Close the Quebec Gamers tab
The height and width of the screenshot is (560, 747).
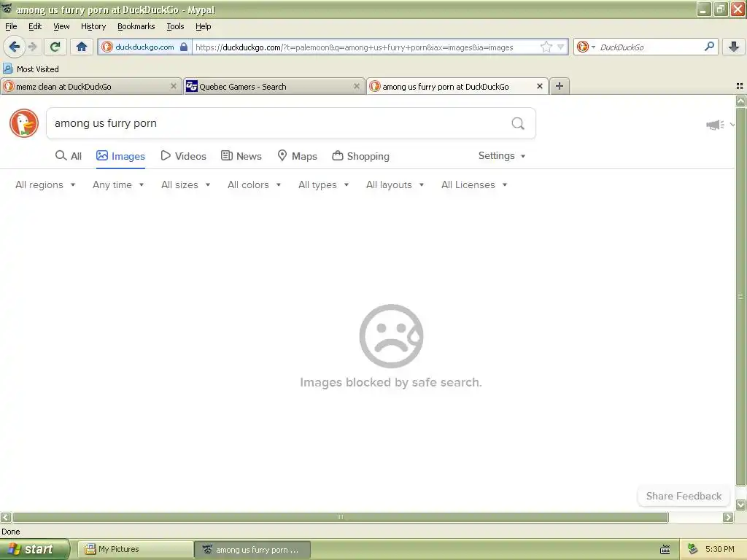click(x=356, y=86)
